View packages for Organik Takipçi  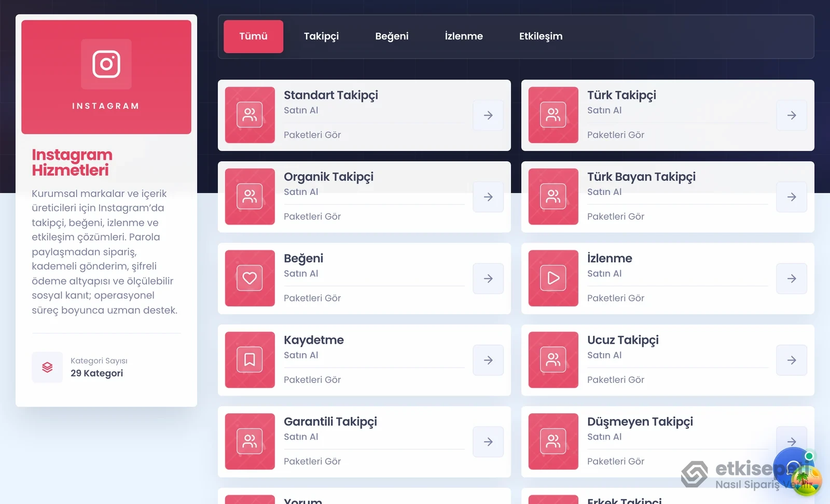point(312,216)
